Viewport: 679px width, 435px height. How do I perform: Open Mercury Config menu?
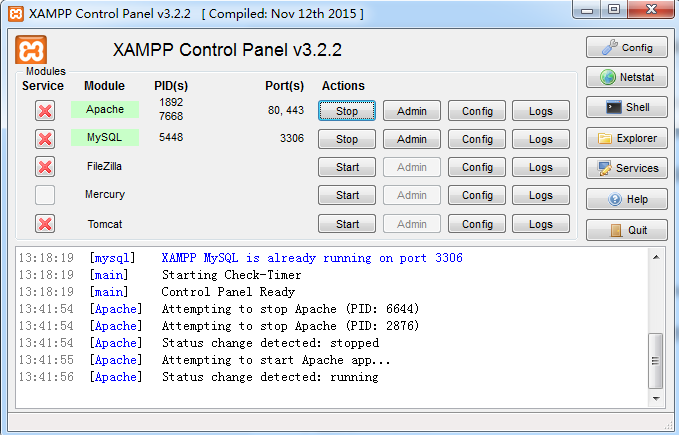pyautogui.click(x=477, y=195)
